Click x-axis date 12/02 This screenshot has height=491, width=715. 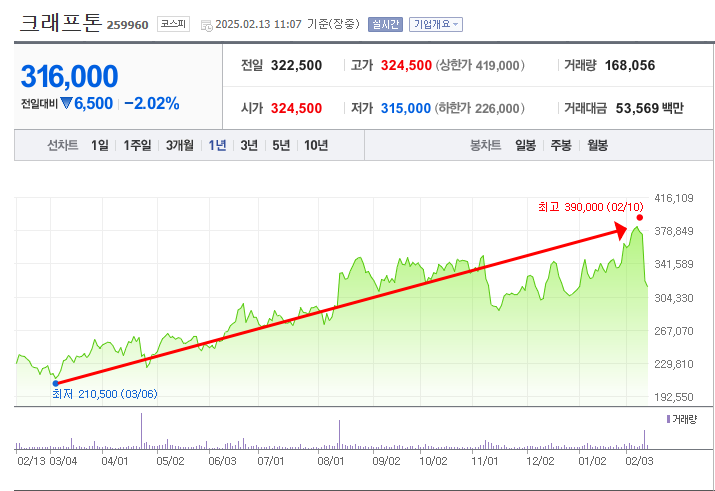[x=540, y=461]
